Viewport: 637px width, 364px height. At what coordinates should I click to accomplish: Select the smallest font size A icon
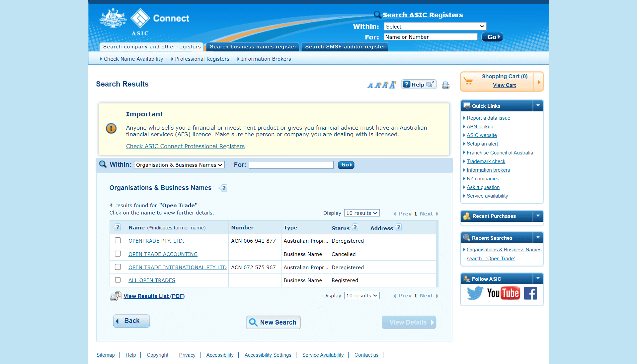pyautogui.click(x=370, y=86)
